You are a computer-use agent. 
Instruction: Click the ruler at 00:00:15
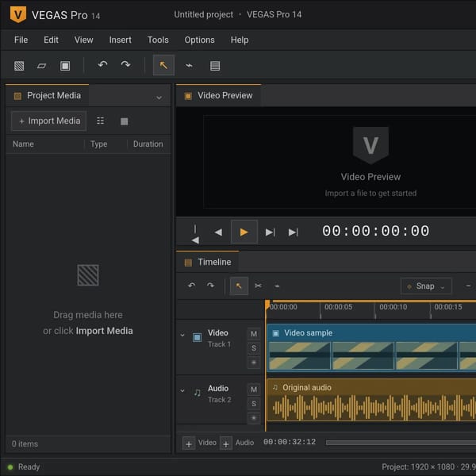click(448, 307)
